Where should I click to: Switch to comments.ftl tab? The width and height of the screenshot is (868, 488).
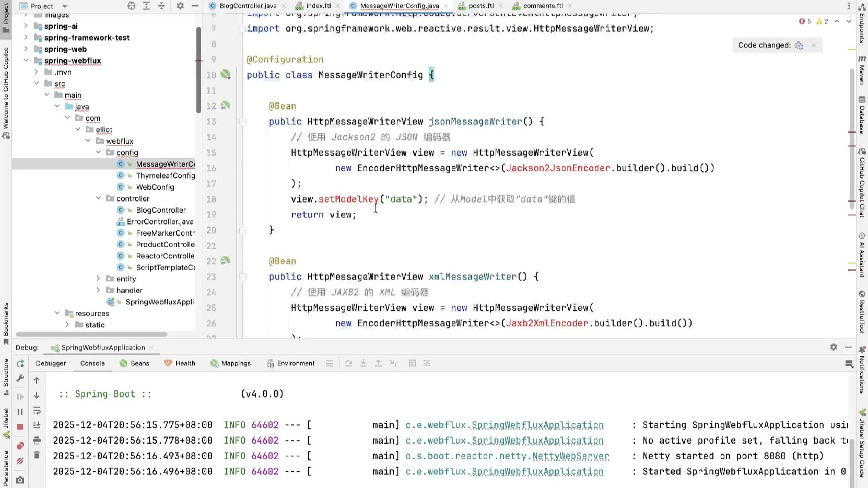(x=543, y=6)
